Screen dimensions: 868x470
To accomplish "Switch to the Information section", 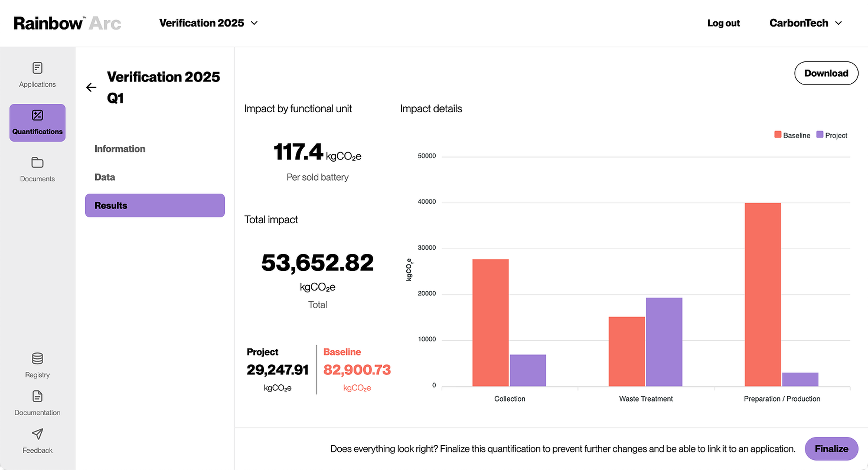I will point(120,149).
